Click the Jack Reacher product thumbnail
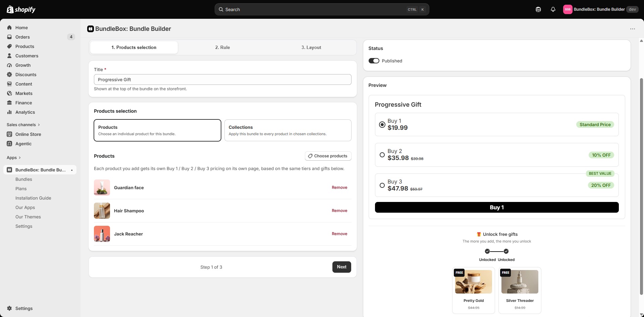The height and width of the screenshot is (317, 644). pyautogui.click(x=102, y=234)
